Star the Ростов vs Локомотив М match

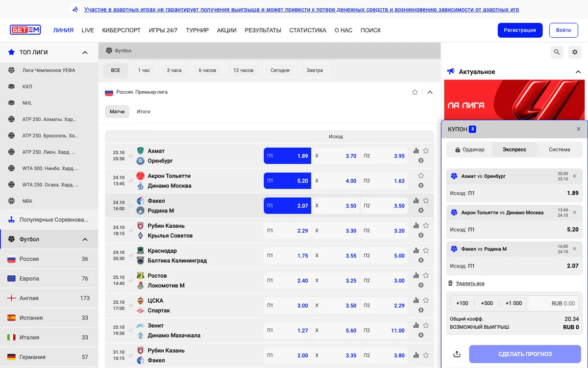point(426,276)
